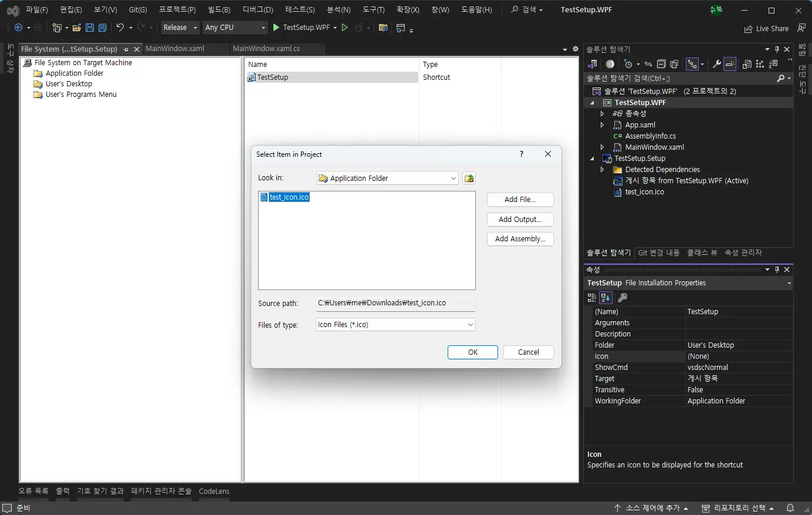Click the pending changes filter clock icon

tap(628, 64)
